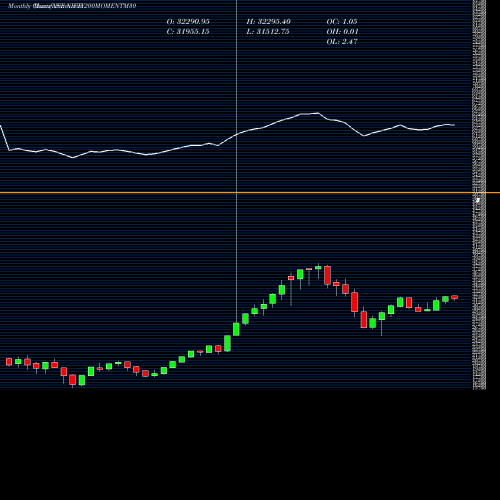This screenshot has width=500, height=500.
Task: Select the low value L: 31512.75
Action: (268, 32)
